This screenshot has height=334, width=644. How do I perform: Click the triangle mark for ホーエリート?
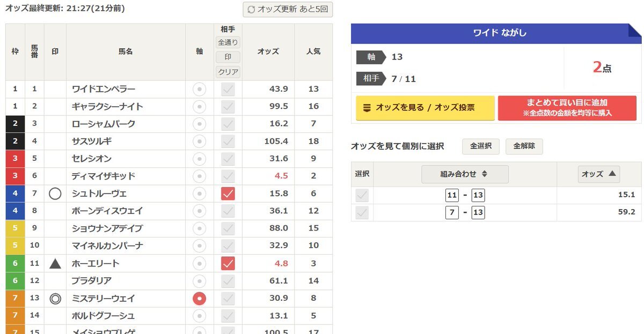click(55, 263)
